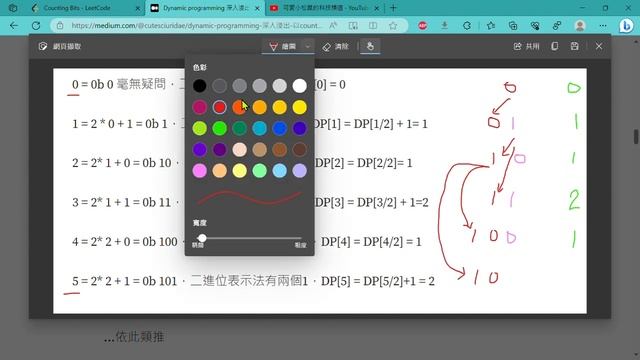Open the Favorites list icon
Screen dimensions: 640x360
491,26
